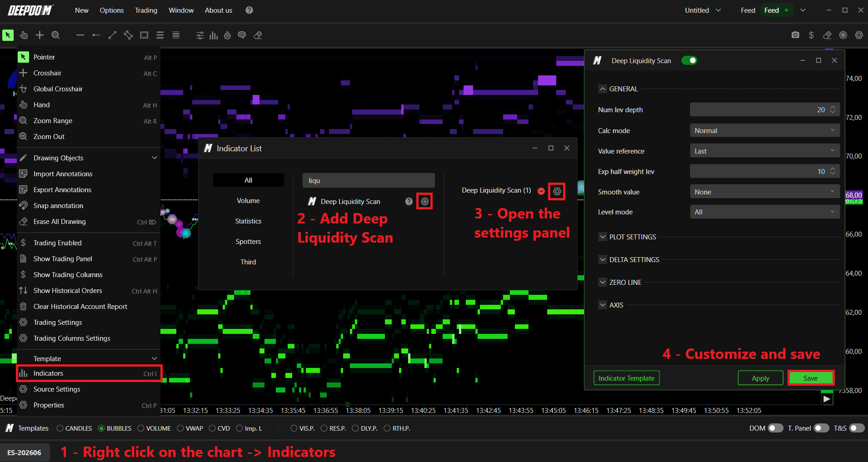Select the crosshair plus tool in the toolbar
Image resolution: width=868 pixels, height=462 pixels.
[40, 35]
